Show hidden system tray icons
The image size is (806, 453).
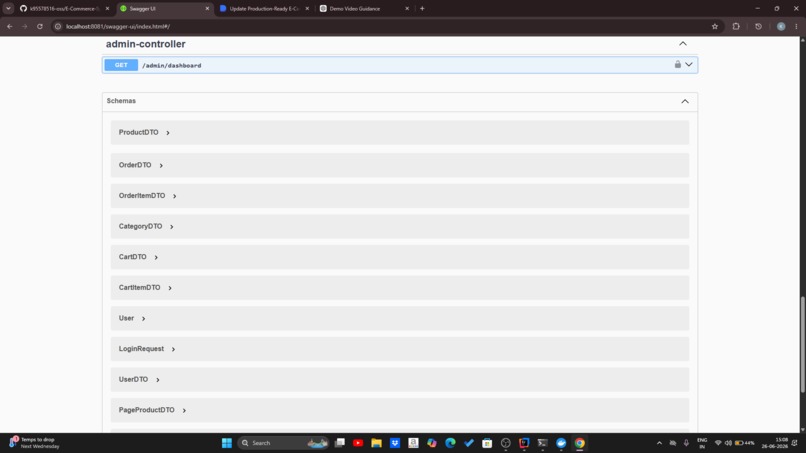point(659,443)
